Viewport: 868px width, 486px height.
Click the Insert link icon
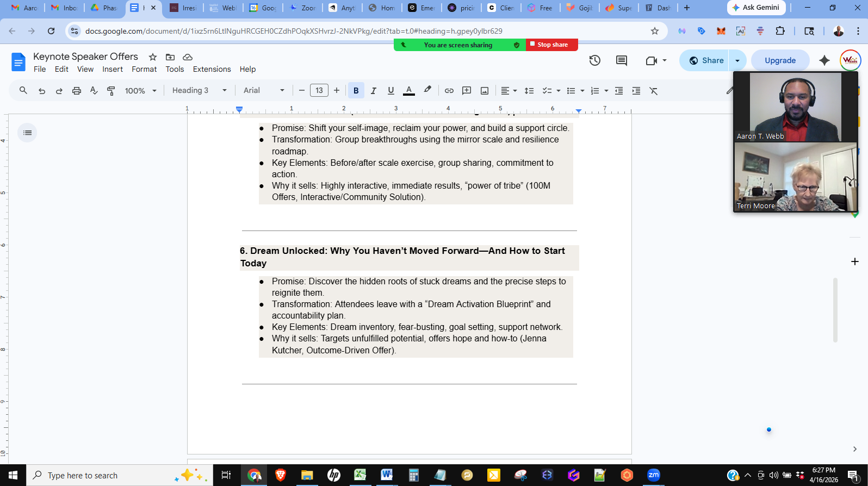coord(449,91)
